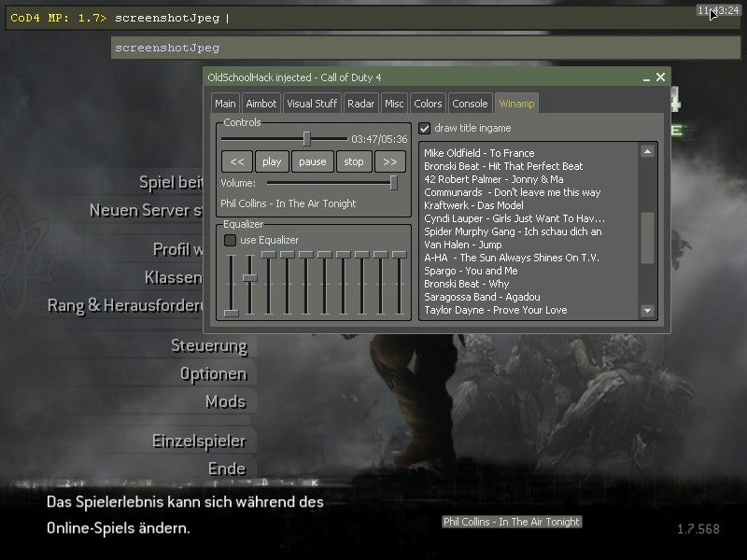Select A-HA - The Sun Always Shines On T.V.
Viewport: 747px width, 560px height.
pos(511,259)
